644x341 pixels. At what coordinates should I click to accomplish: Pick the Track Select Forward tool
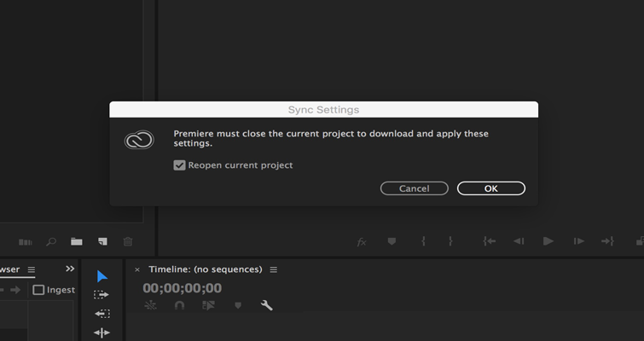pos(102,295)
